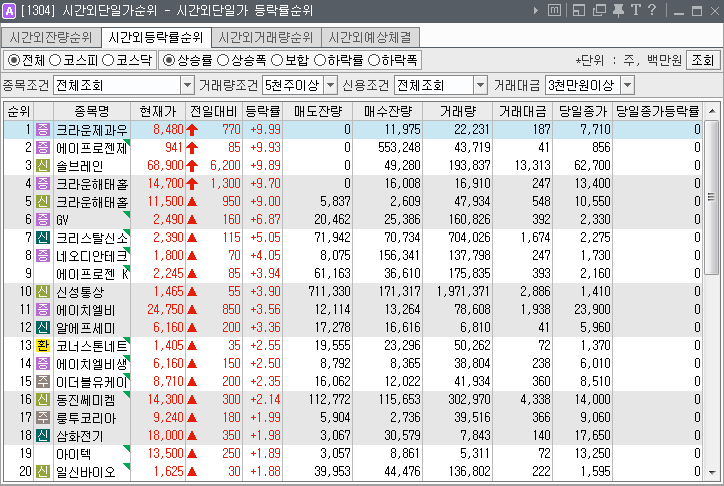
Task: Select the 보합 radio button
Action: pos(277,60)
